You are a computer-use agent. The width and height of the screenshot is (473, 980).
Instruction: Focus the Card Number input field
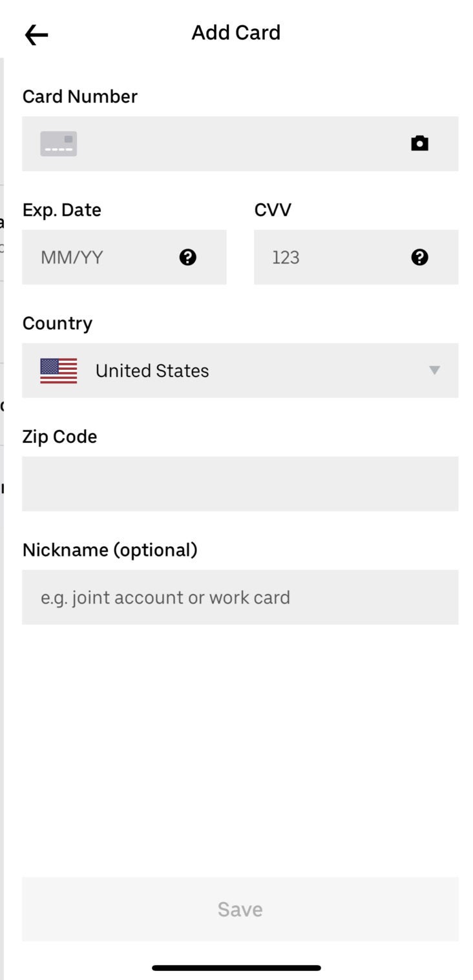239,143
